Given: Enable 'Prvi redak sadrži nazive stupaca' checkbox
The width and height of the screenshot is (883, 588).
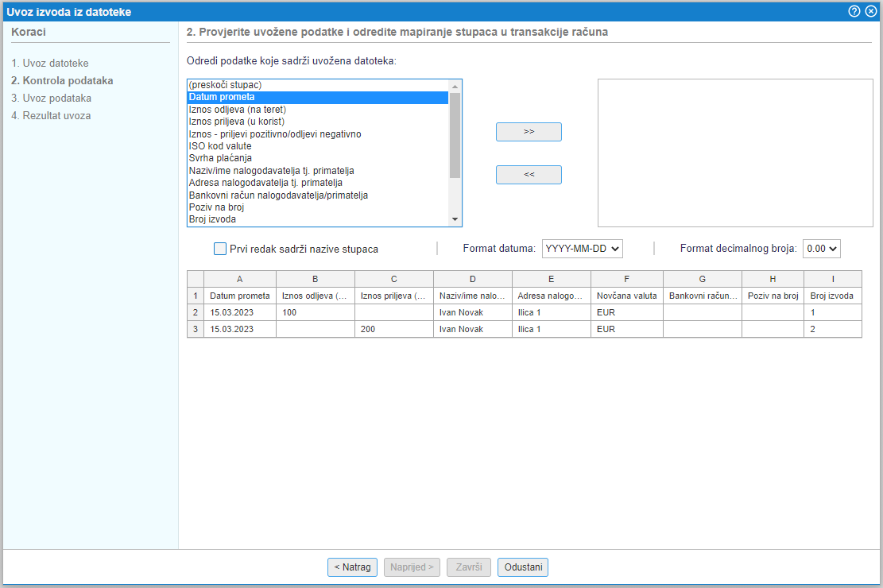Looking at the screenshot, I should (220, 249).
